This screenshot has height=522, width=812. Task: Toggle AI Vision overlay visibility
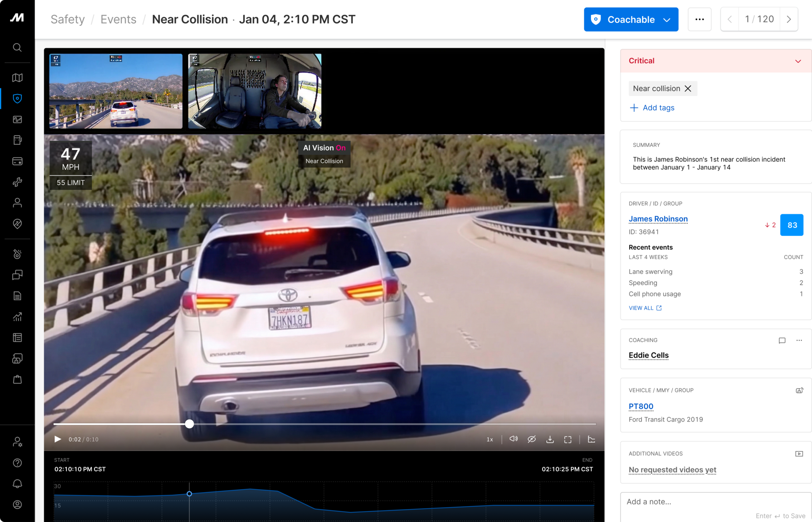[324, 148]
